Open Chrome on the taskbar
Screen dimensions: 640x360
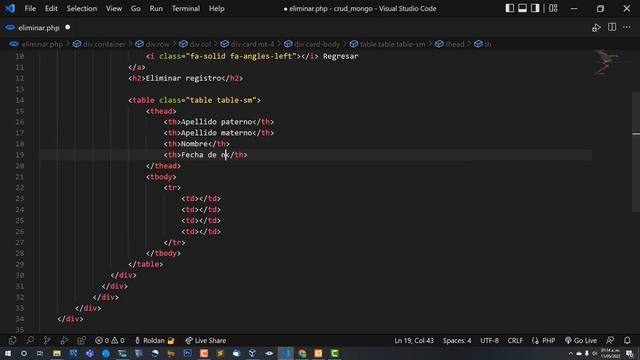coord(302,353)
